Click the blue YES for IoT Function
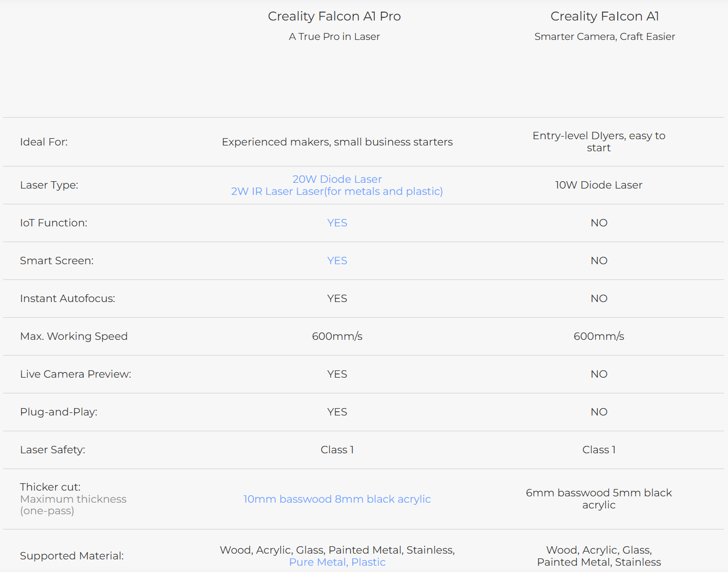728x572 pixels. (x=337, y=223)
